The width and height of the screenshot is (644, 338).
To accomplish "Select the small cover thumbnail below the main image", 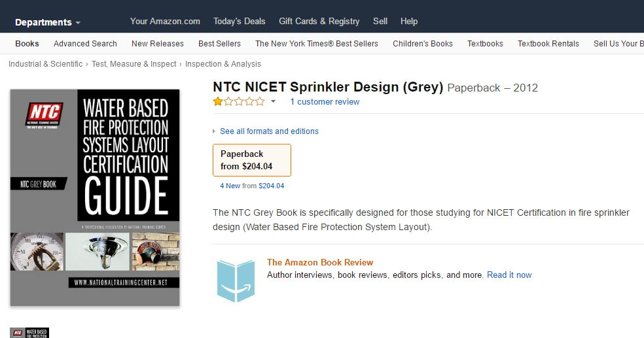I will (x=29, y=332).
